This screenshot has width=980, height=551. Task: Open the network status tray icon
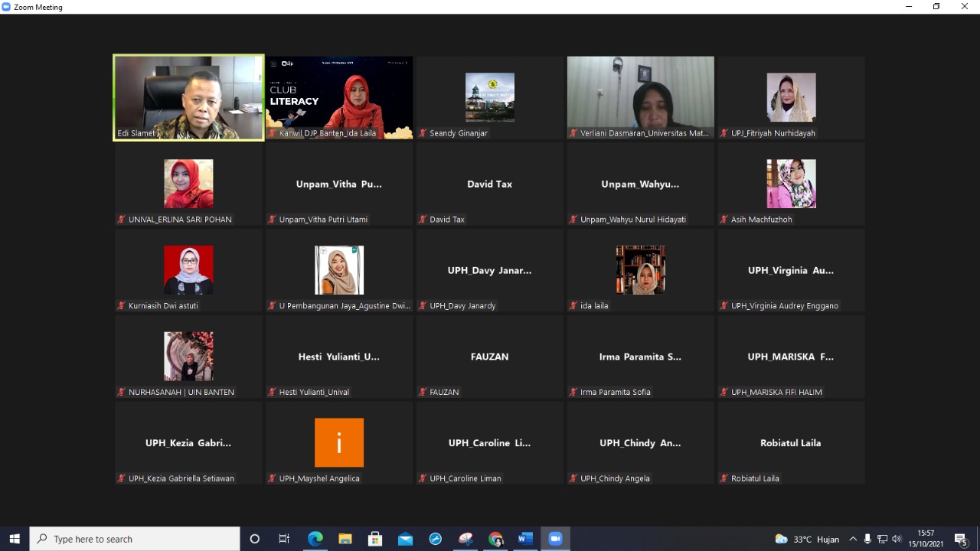coord(882,539)
